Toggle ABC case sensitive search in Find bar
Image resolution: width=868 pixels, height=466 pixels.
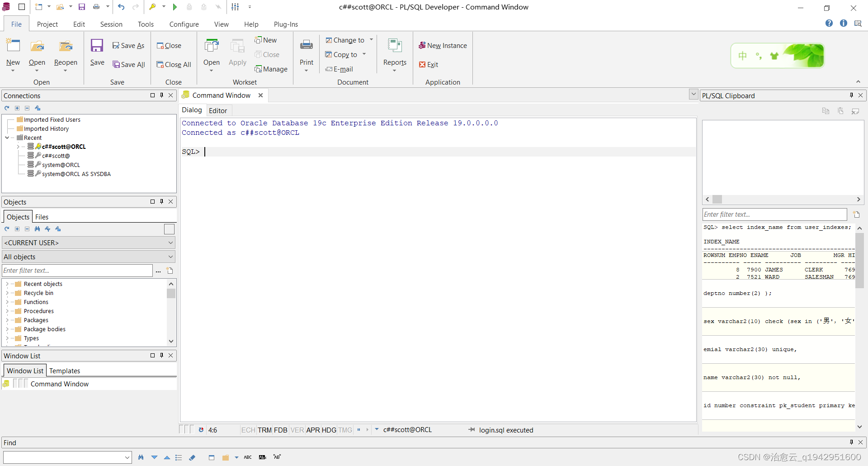248,457
